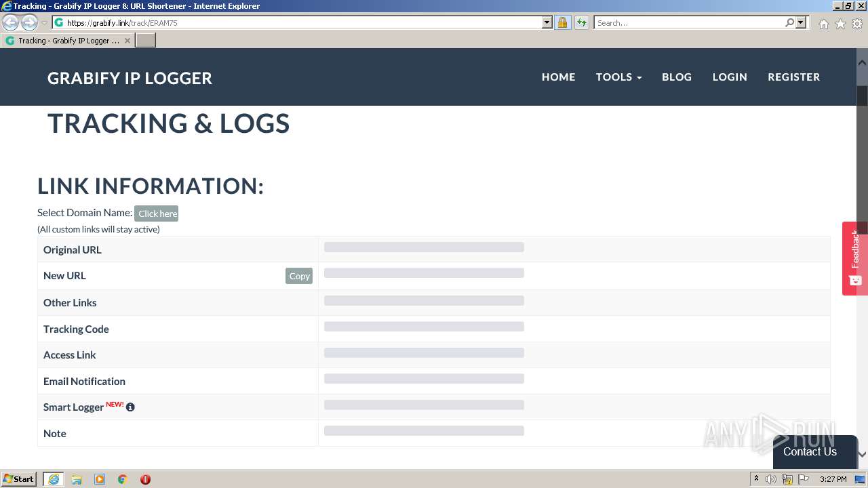The image size is (868, 488).
Task: Click the URL address field
Action: point(304,22)
